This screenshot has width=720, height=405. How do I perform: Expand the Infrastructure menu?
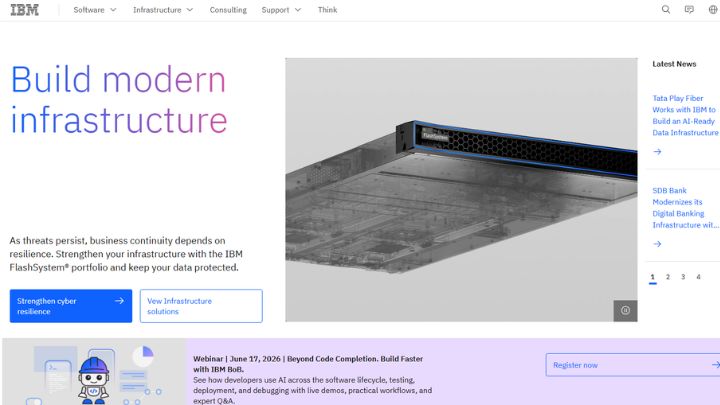163,10
